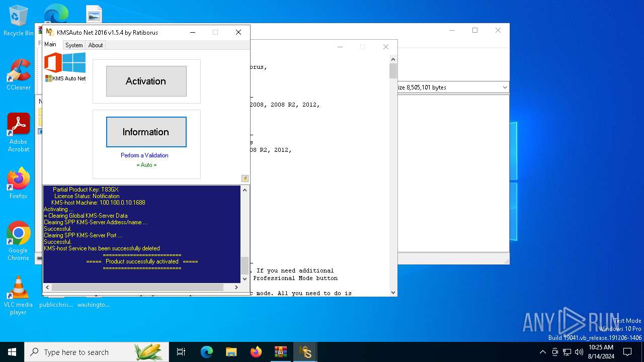Click the KMS Auto Net label icon
The height and width of the screenshot is (362, 644).
click(65, 78)
